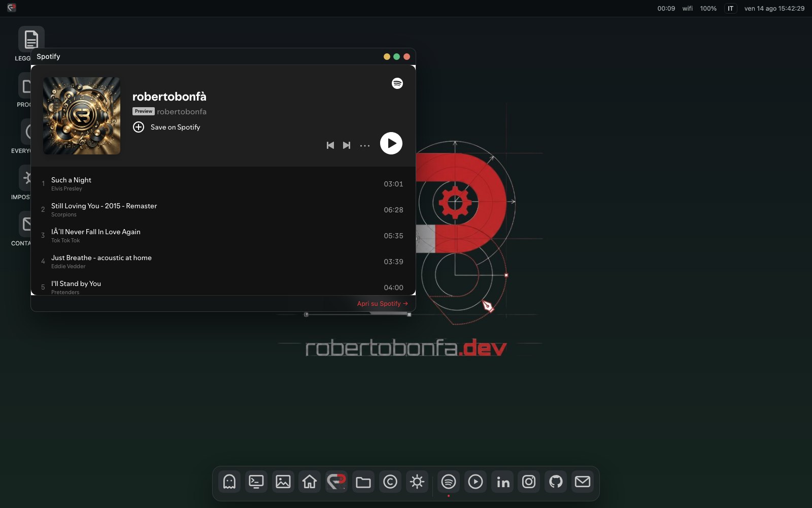Click artist name Scorpions

click(x=64, y=214)
